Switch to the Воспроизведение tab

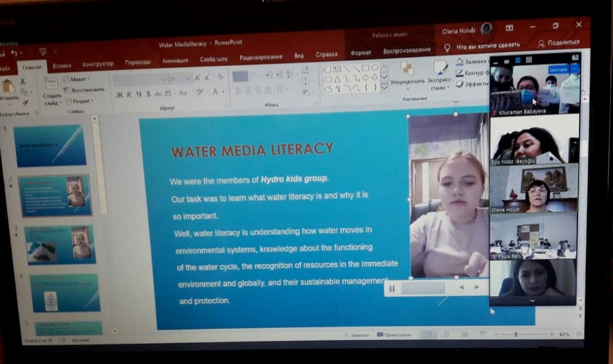[407, 50]
